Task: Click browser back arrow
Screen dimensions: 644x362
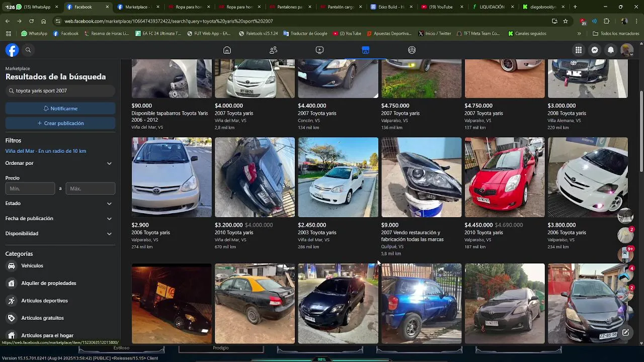Action: 7,21
